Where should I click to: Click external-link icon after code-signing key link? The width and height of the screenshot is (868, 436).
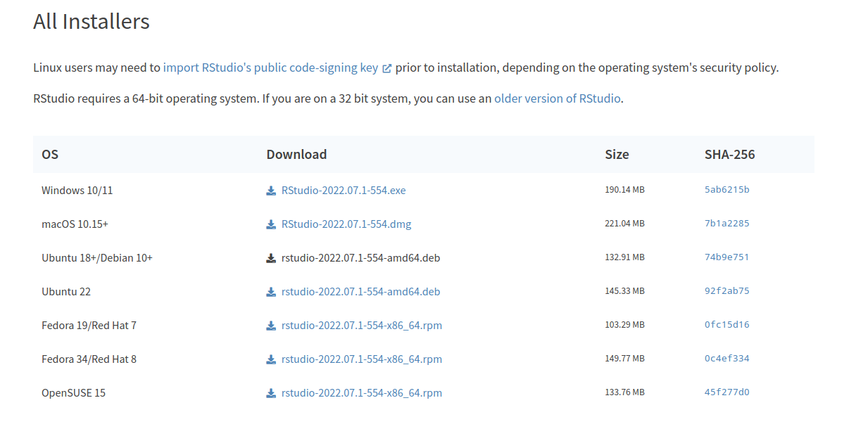[x=386, y=68]
